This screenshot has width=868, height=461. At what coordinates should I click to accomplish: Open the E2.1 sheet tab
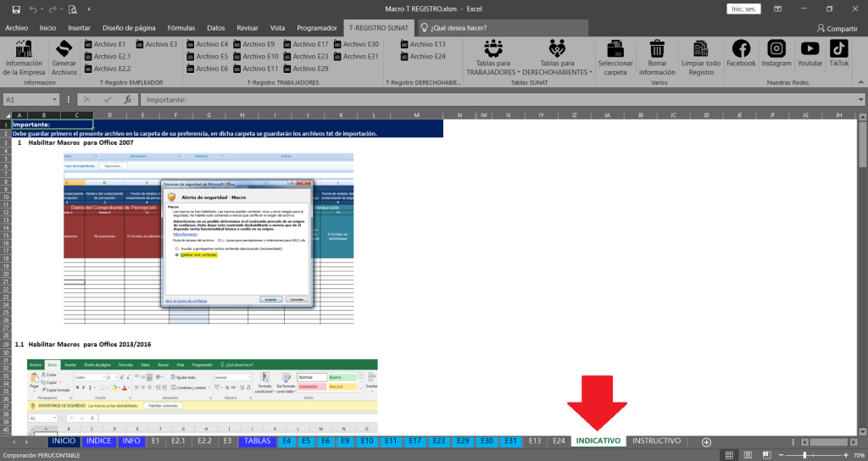point(178,441)
